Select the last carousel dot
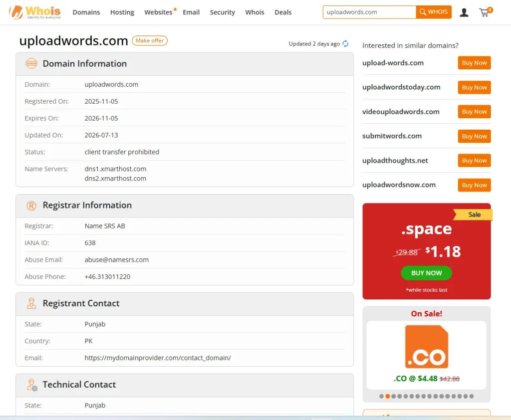511x420 pixels. (471, 396)
